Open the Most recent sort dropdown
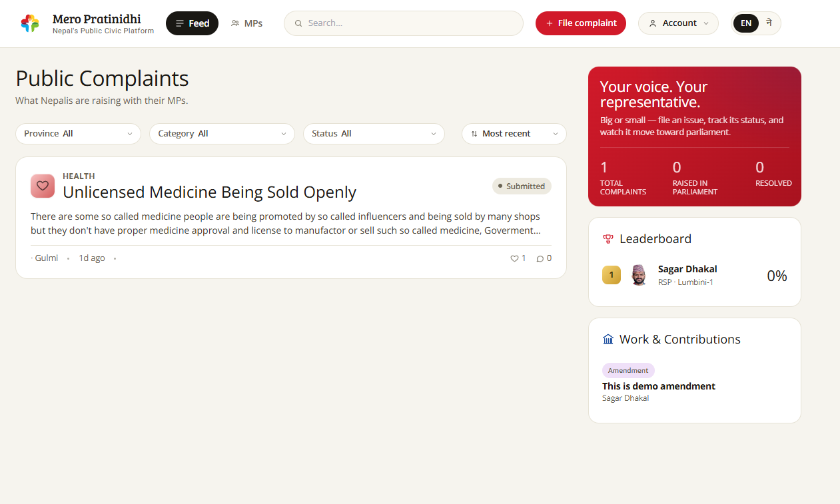 514,134
